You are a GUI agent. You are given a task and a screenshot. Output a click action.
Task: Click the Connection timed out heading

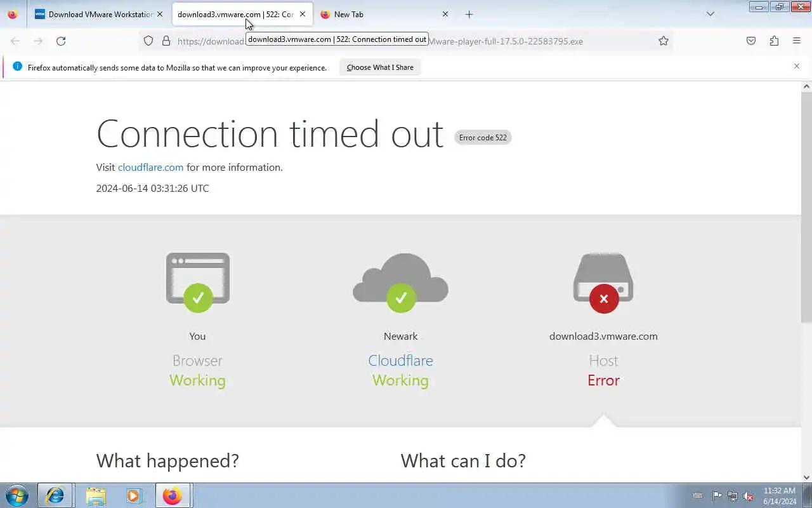point(270,134)
